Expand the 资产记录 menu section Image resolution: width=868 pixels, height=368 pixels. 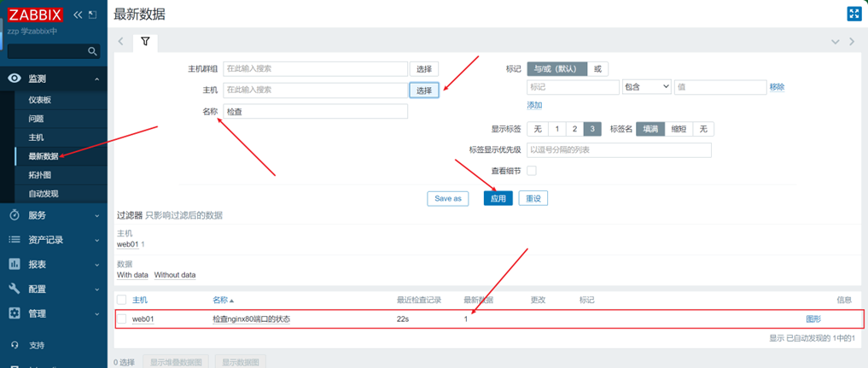point(97,240)
